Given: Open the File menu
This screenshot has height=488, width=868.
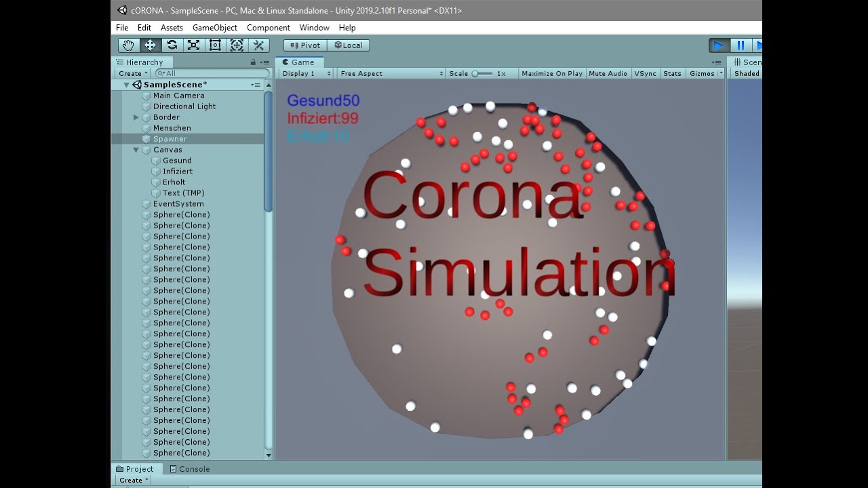Looking at the screenshot, I should click(122, 28).
